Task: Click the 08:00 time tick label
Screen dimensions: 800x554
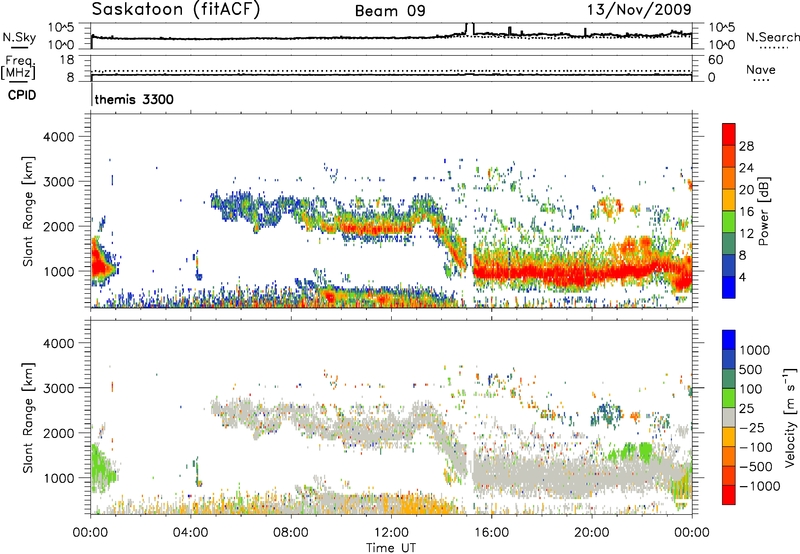Action: pos(291,533)
